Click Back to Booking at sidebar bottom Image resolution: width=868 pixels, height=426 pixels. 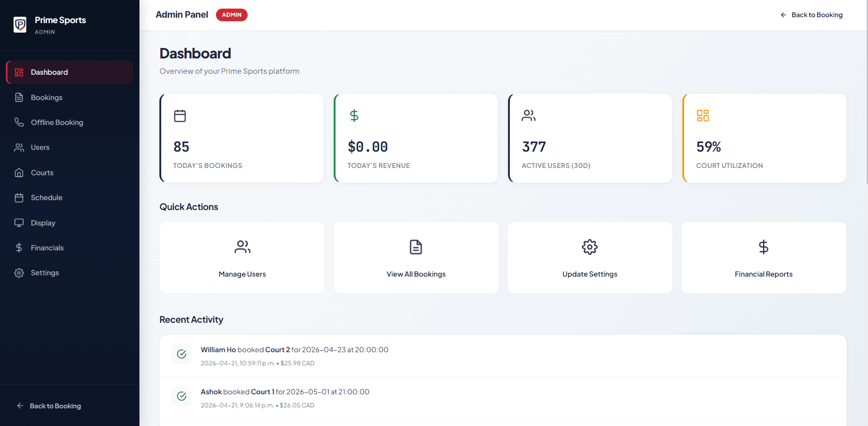49,406
